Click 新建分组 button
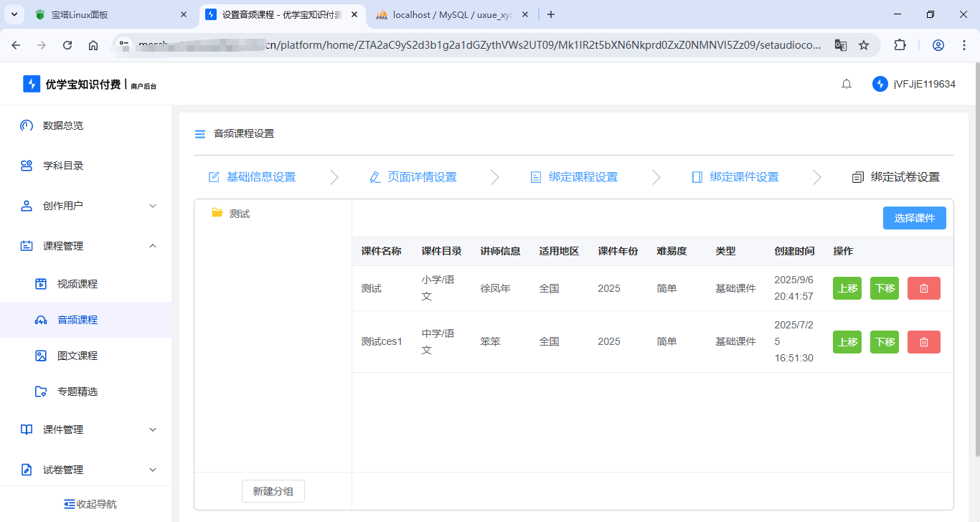 click(x=273, y=492)
